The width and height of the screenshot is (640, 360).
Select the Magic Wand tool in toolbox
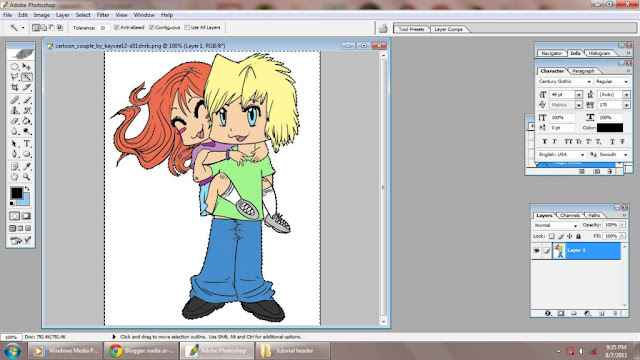pos(27,77)
